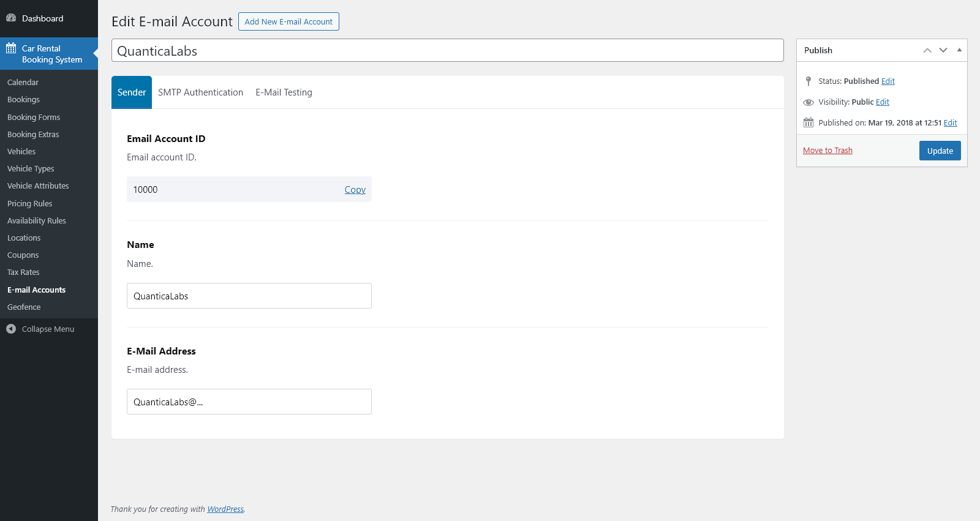980x521 pixels.
Task: Focus the QuanticaLabs title field
Action: [x=448, y=51]
